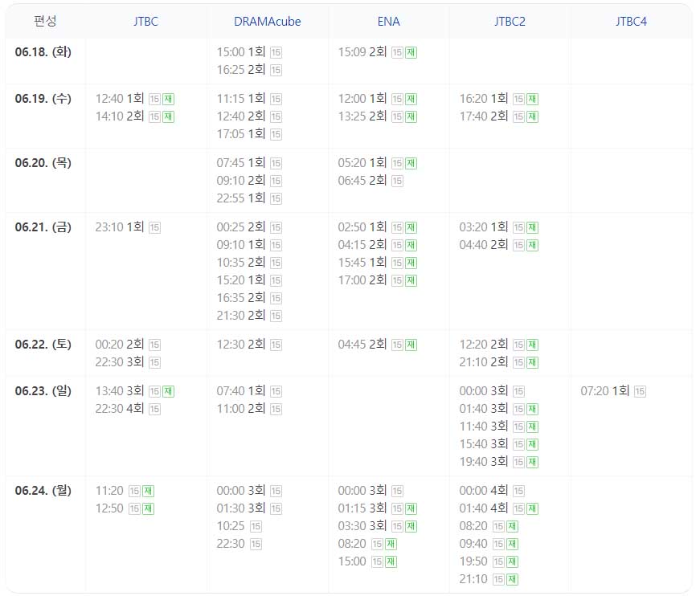This screenshot has height=596, width=700.
Task: Select the 06.21. (금) date row label
Action: 43,227
